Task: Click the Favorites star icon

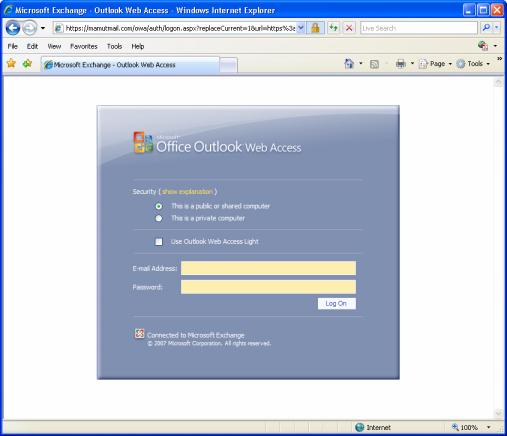Action: (x=11, y=63)
